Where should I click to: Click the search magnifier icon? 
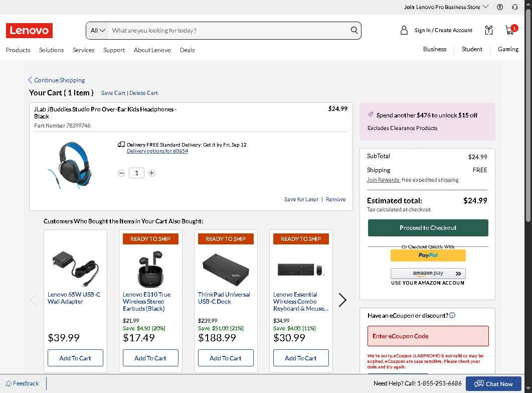pyautogui.click(x=354, y=30)
